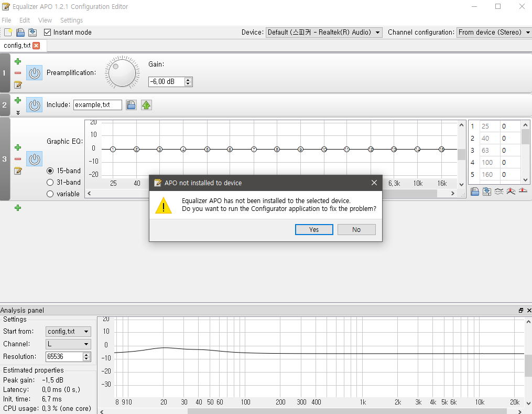The image size is (532, 414).
Task: Click invert response icon under EQ table
Action: (x=499, y=192)
